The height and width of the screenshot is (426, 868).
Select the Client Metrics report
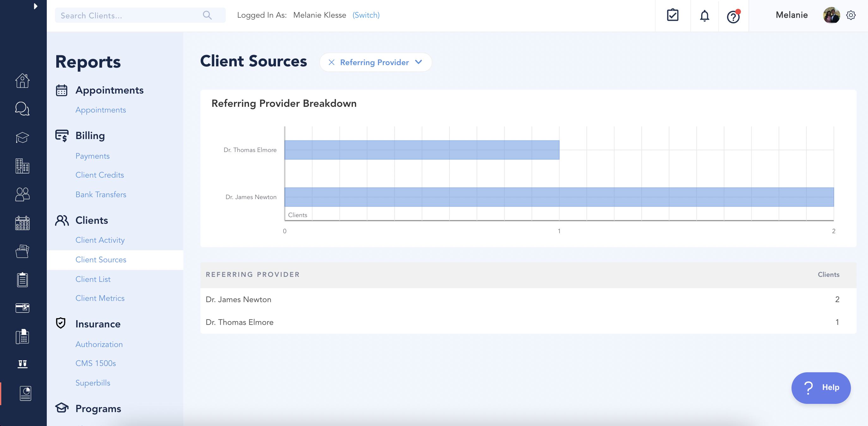[x=100, y=298]
